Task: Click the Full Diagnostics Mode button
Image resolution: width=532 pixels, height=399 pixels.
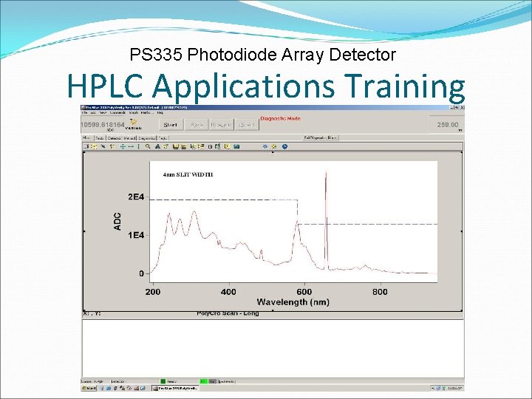Action: point(320,137)
